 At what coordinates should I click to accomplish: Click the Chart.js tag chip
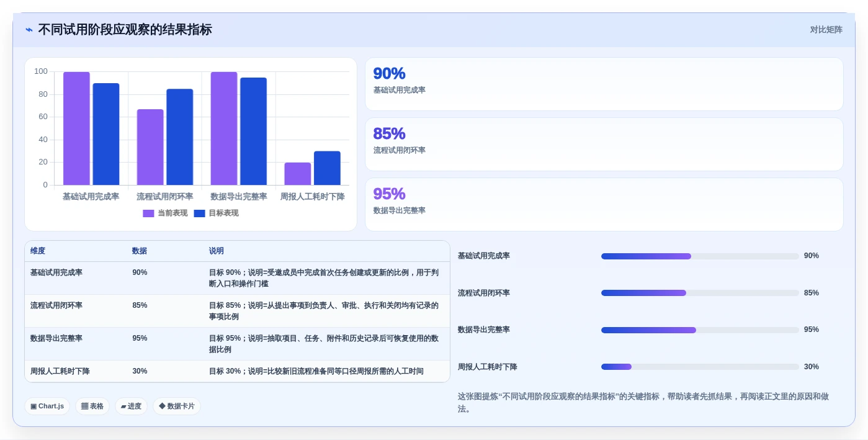coord(47,406)
